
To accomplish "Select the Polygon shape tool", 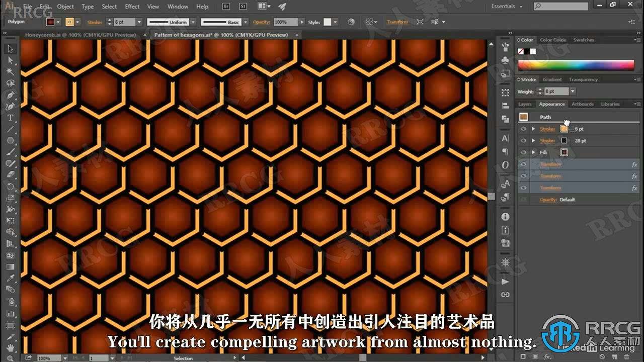I will 11,141.
